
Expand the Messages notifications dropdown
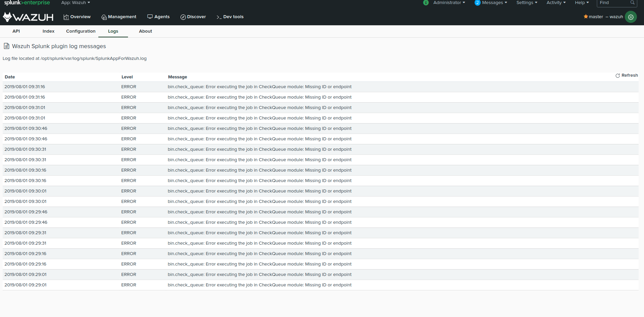tap(491, 3)
